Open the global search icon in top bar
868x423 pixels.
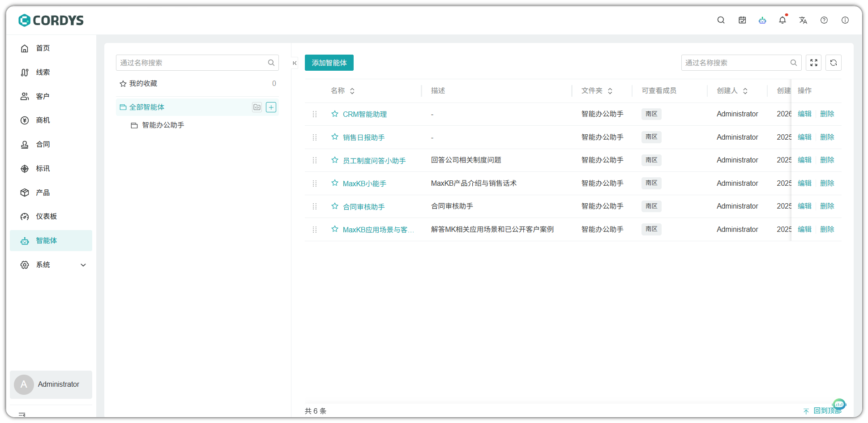pyautogui.click(x=721, y=20)
